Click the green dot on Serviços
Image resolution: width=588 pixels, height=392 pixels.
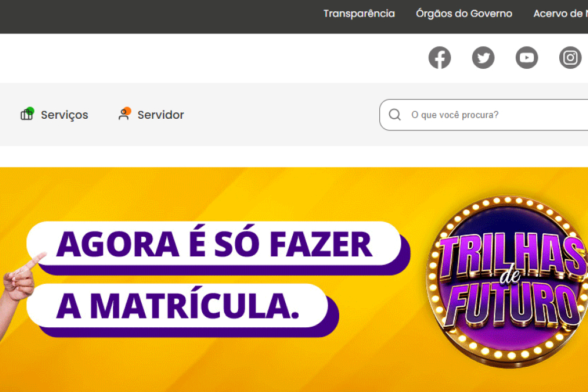[31, 110]
